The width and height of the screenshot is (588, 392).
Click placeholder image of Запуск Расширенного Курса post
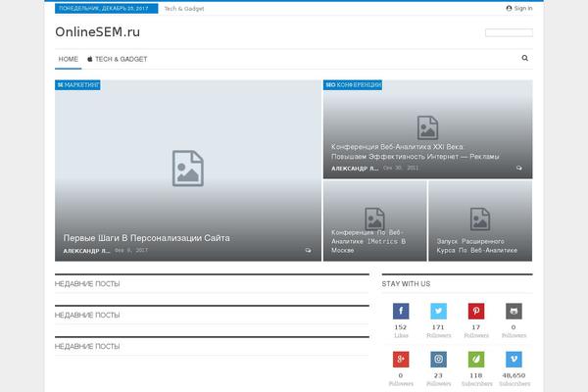click(480, 220)
